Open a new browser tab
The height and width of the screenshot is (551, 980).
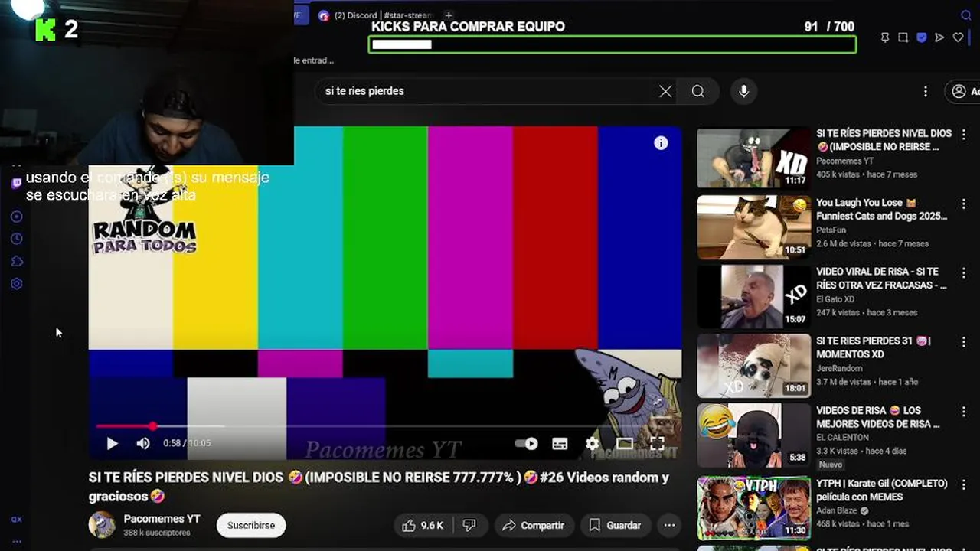(x=449, y=15)
